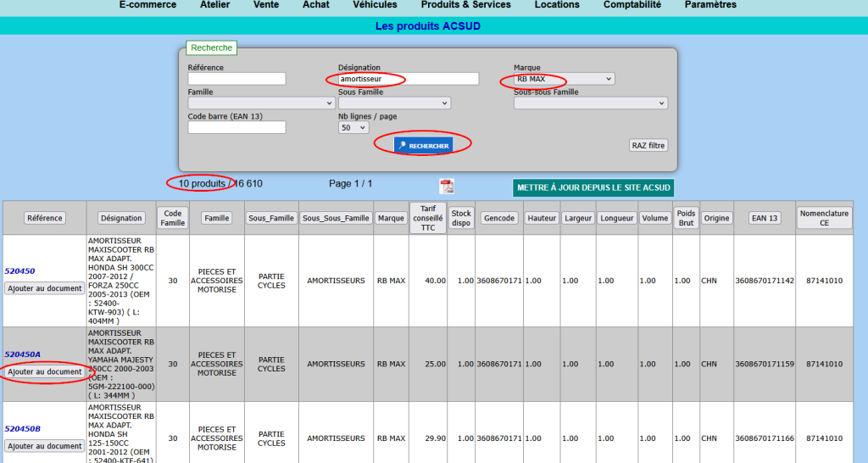Click Mettre à jour depuis le site ACSUD
Screen dimensions: 868x463
coord(593,187)
